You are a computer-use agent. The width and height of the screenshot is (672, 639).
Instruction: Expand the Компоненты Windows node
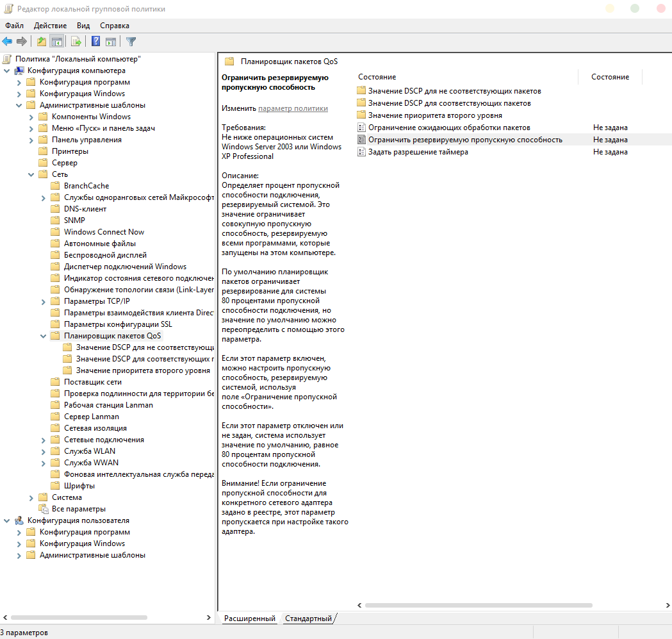[31, 117]
